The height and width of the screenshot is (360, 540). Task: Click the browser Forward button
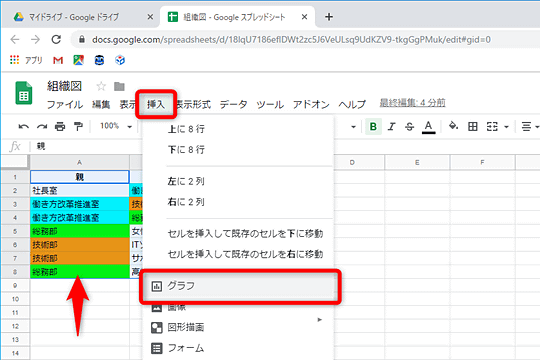[35, 40]
